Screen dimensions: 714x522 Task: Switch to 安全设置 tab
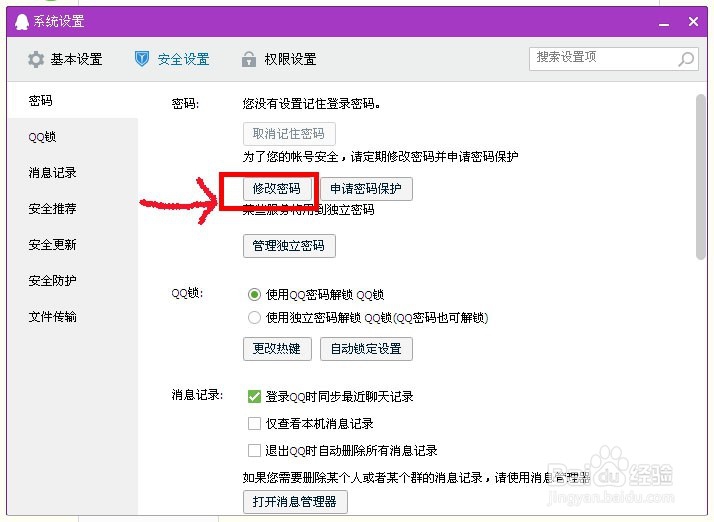point(172,59)
